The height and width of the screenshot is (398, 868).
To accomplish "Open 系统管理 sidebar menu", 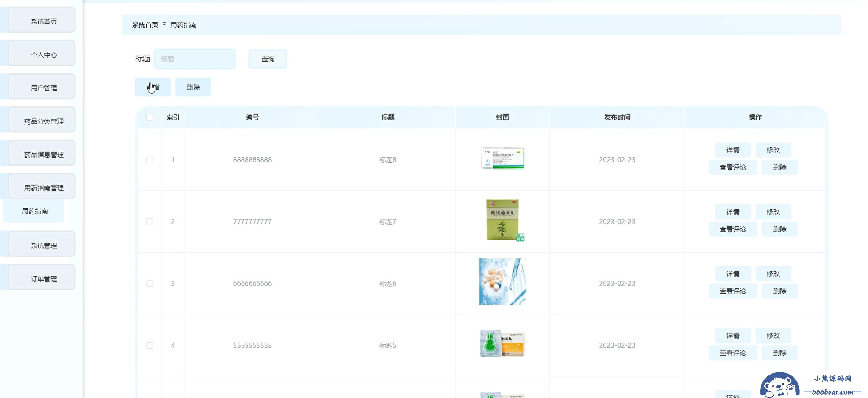I will tap(42, 245).
